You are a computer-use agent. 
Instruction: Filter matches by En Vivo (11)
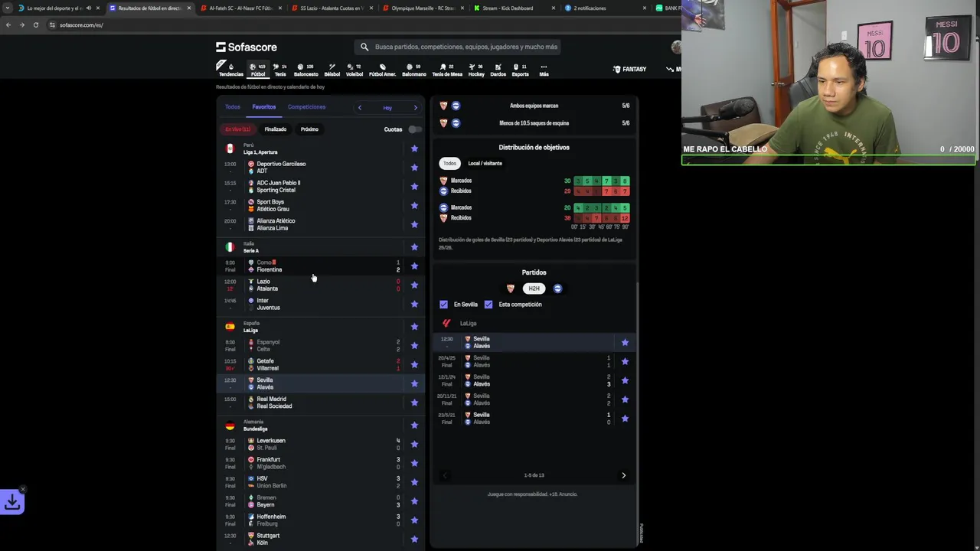(237, 129)
